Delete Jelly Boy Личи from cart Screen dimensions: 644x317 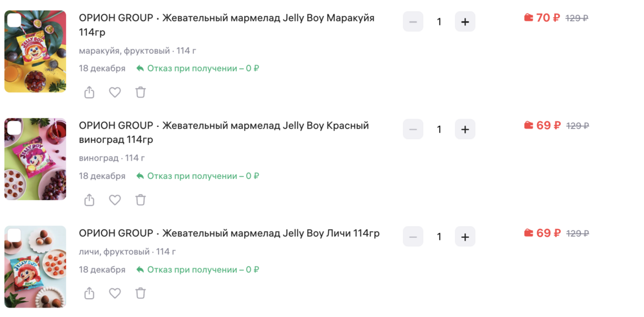tap(140, 293)
